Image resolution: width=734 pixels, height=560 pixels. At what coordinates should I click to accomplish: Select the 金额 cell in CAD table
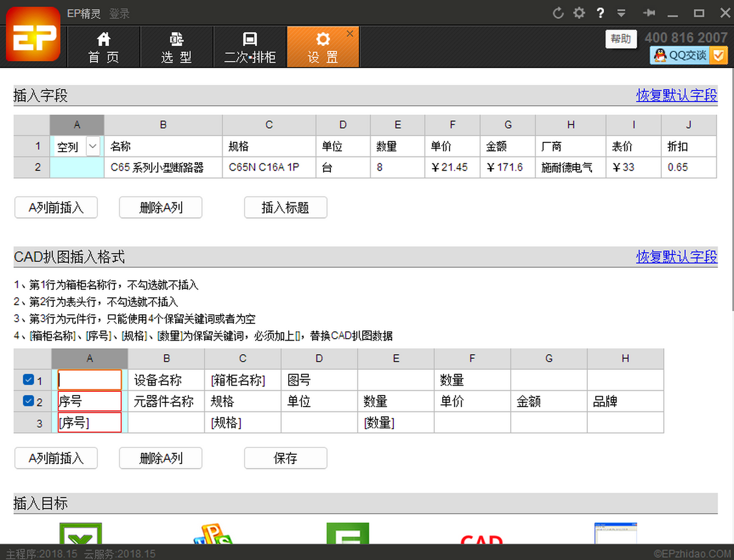pyautogui.click(x=549, y=401)
